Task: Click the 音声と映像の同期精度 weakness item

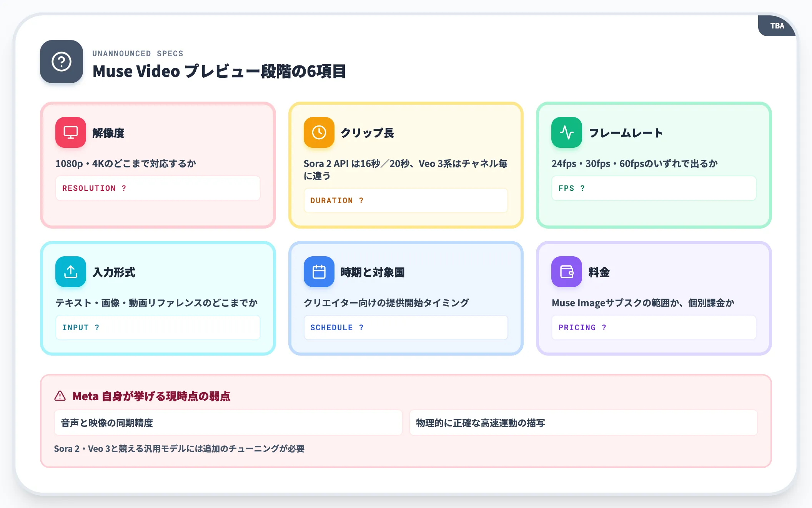Action: click(228, 423)
